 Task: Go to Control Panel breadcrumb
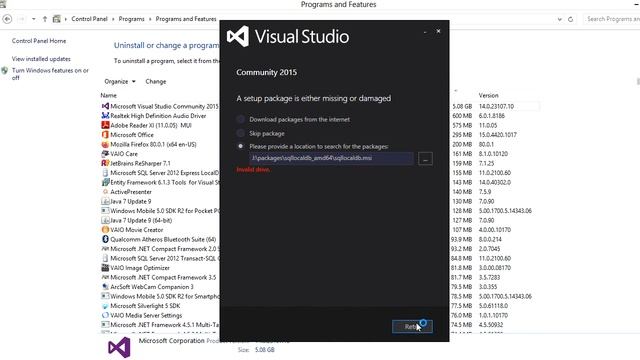(x=89, y=19)
